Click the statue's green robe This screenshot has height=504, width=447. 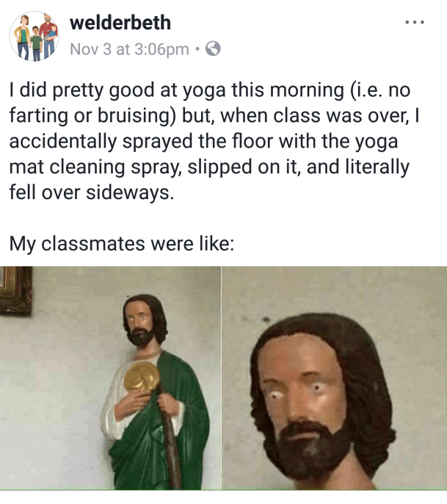point(187,426)
